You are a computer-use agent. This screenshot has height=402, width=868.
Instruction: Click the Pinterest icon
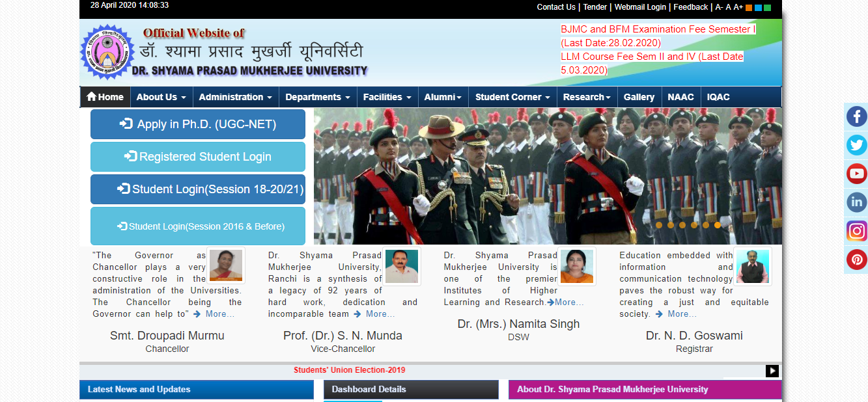856,260
